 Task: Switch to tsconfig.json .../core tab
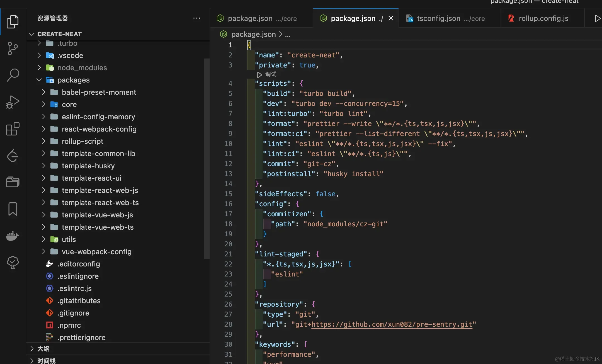450,18
